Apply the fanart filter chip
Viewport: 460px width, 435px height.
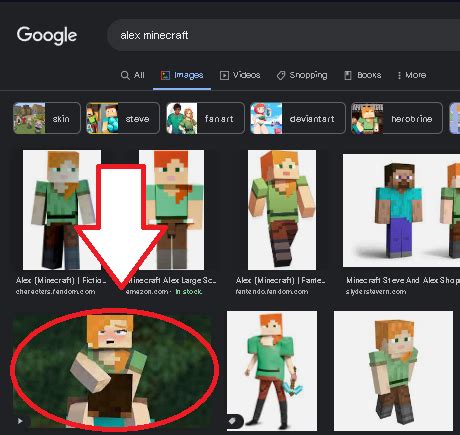(205, 118)
